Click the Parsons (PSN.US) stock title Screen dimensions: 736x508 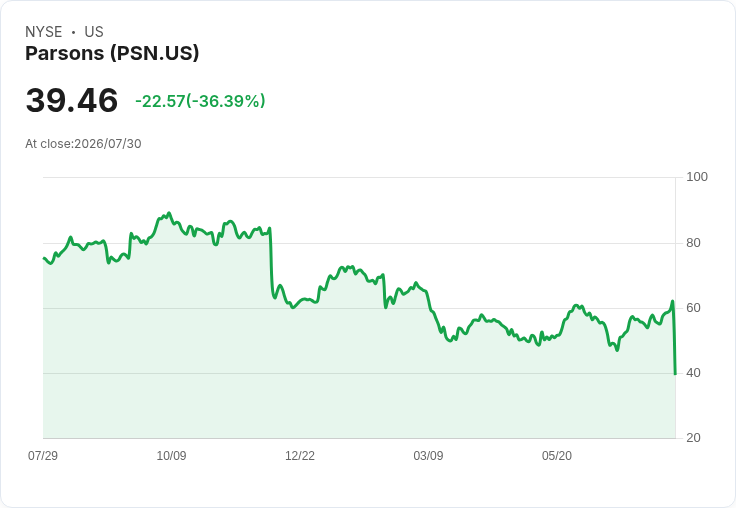112,53
